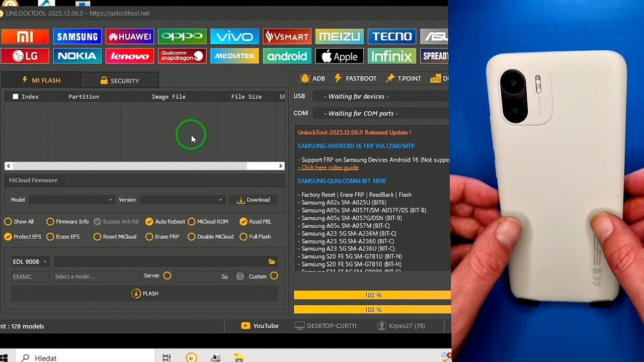Select the LG brand tile
This screenshot has height=362, width=644.
25,56
